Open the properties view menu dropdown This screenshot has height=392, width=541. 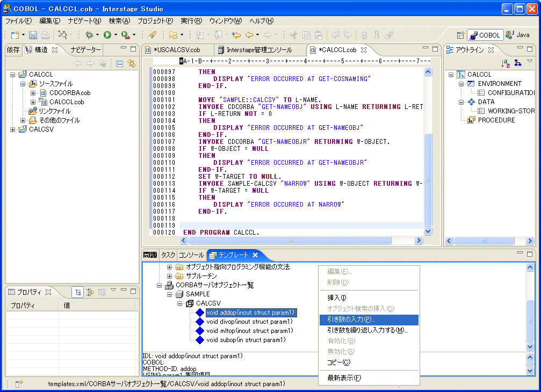pyautogui.click(x=113, y=291)
